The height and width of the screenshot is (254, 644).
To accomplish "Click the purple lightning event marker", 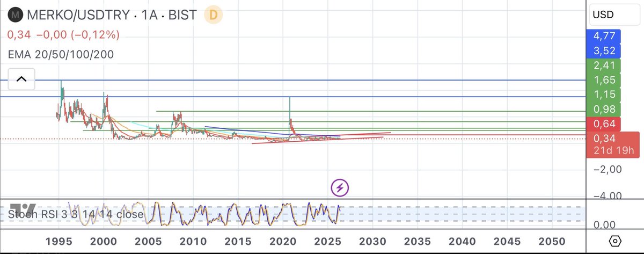I will [x=339, y=187].
